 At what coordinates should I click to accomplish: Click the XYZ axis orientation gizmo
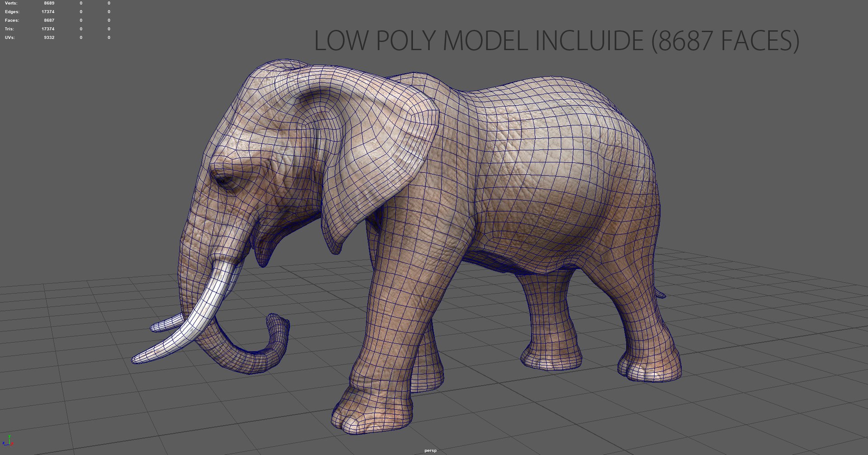pyautogui.click(x=8, y=441)
